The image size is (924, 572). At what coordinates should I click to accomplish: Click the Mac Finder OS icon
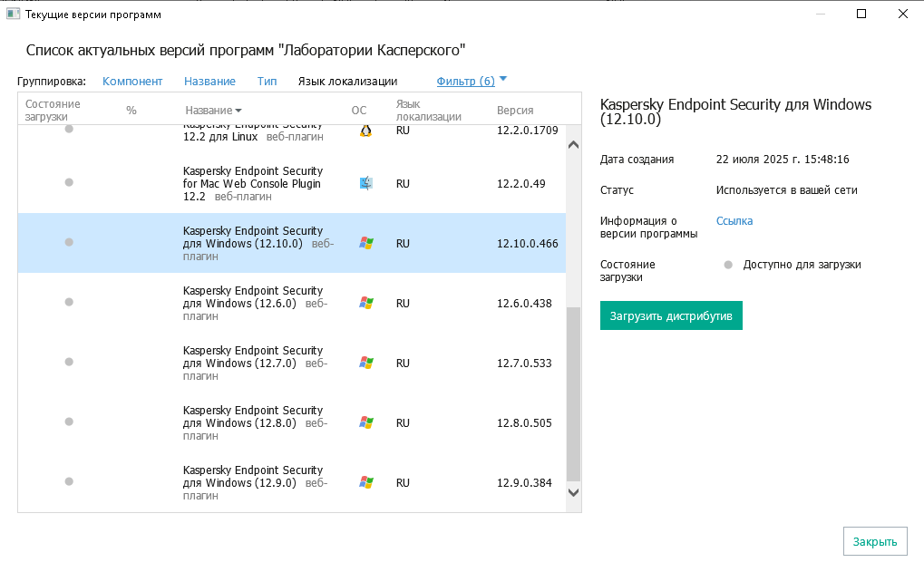tap(365, 184)
